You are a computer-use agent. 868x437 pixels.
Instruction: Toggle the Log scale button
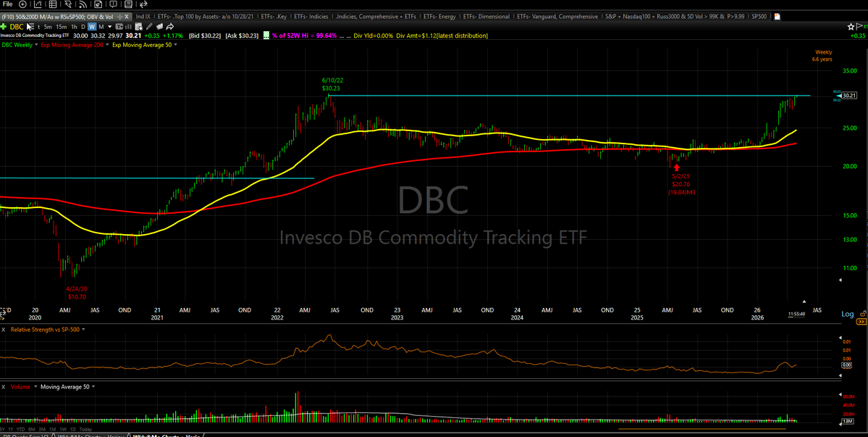pos(848,314)
